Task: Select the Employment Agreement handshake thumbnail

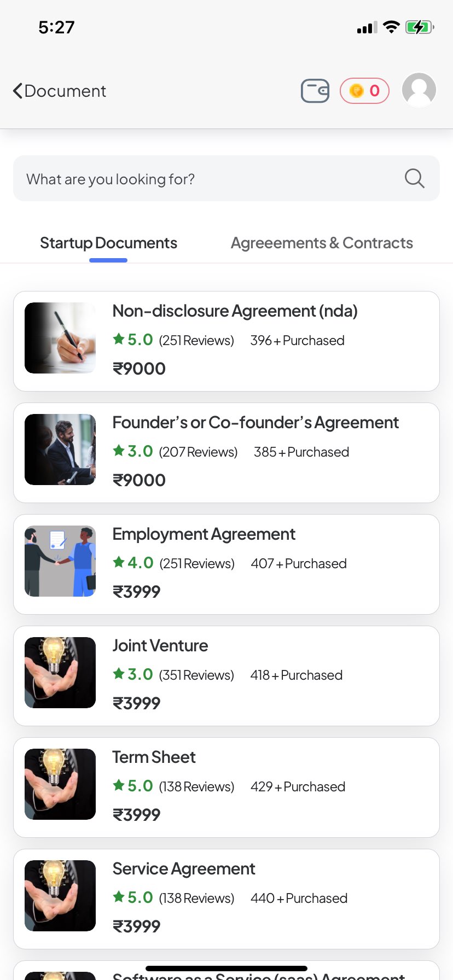Action: coord(60,561)
